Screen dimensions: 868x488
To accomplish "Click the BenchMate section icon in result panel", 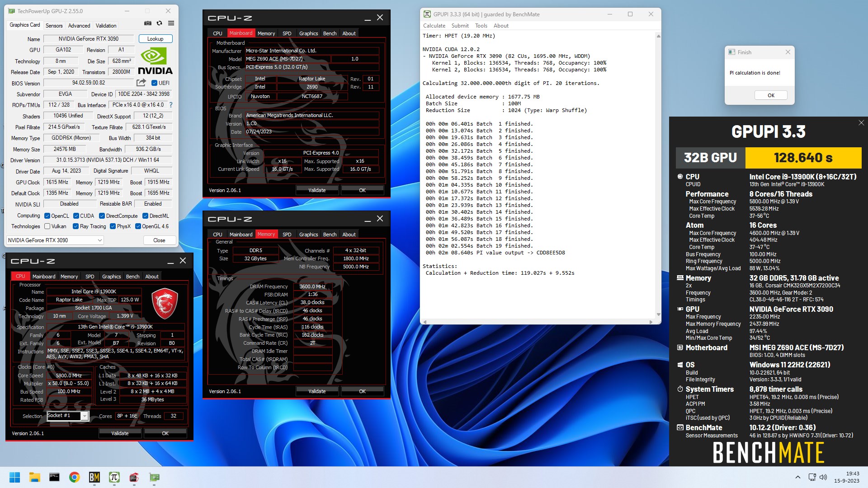I will (x=680, y=427).
